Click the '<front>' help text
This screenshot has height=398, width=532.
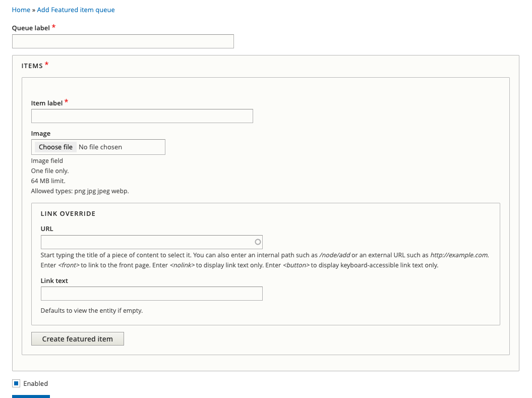(x=69, y=265)
